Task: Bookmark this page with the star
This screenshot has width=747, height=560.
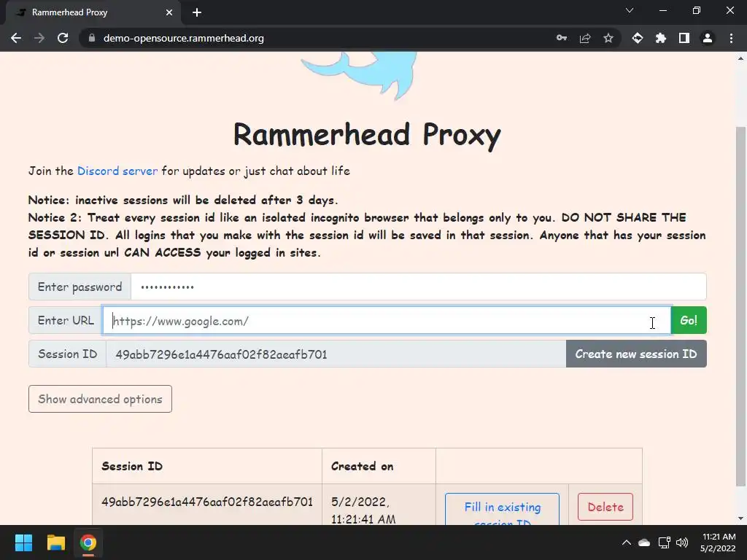Action: (x=608, y=38)
